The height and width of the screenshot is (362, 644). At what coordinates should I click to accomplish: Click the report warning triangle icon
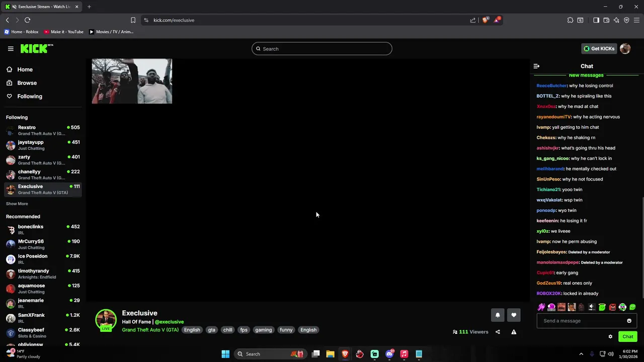pyautogui.click(x=514, y=332)
